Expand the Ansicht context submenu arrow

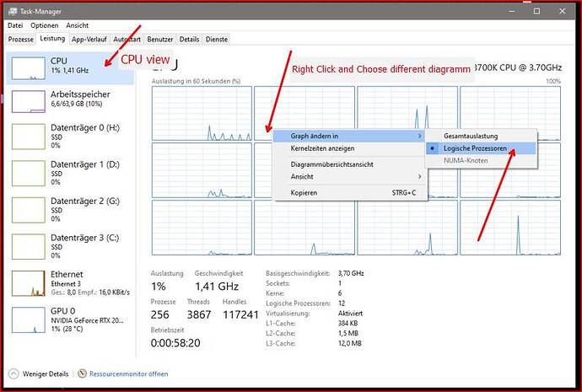[x=419, y=176]
